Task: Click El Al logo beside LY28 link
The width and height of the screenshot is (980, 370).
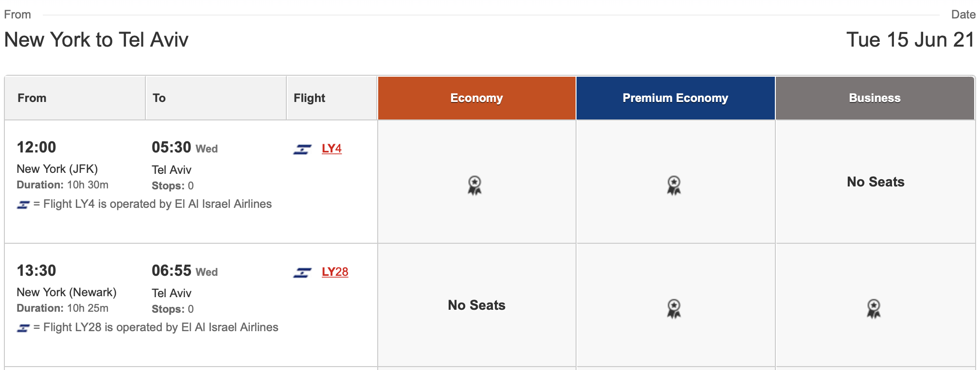Action: (302, 273)
